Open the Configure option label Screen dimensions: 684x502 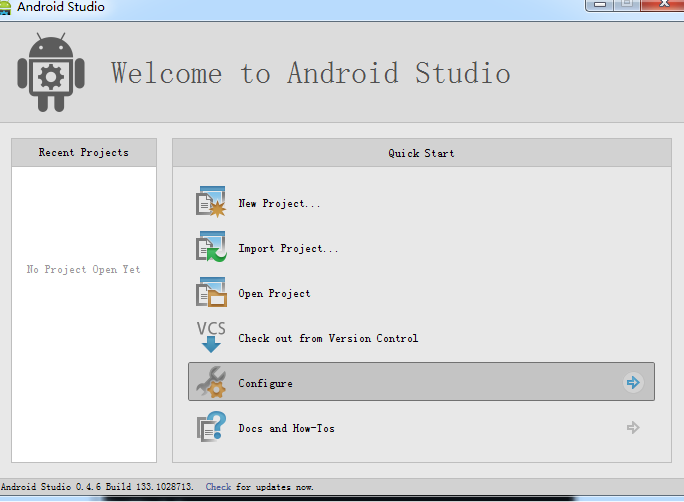pos(266,383)
